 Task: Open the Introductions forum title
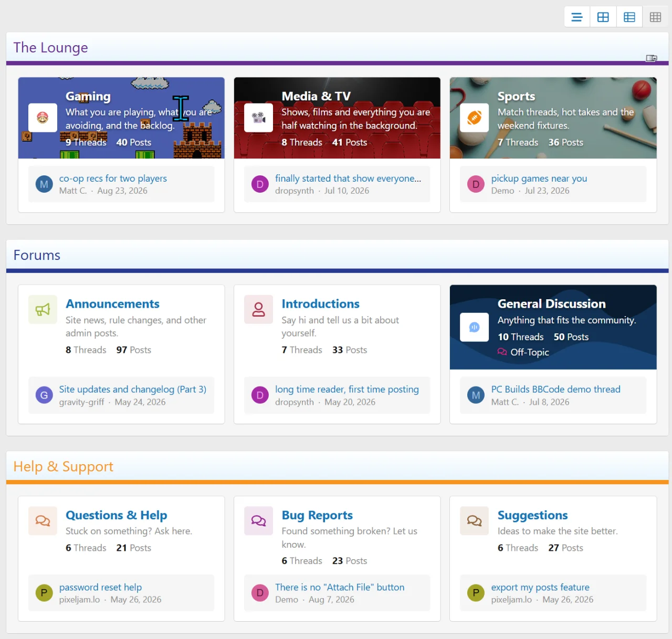pyautogui.click(x=321, y=304)
